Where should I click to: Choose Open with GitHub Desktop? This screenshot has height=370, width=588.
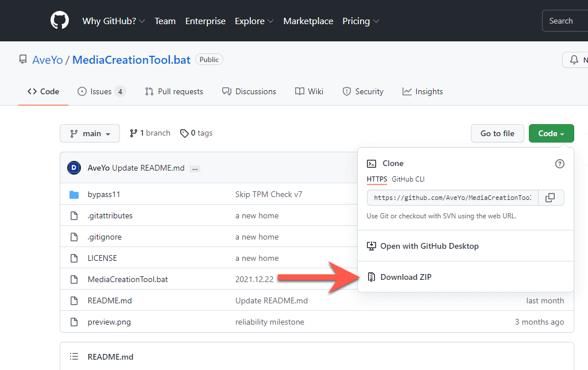pos(429,246)
